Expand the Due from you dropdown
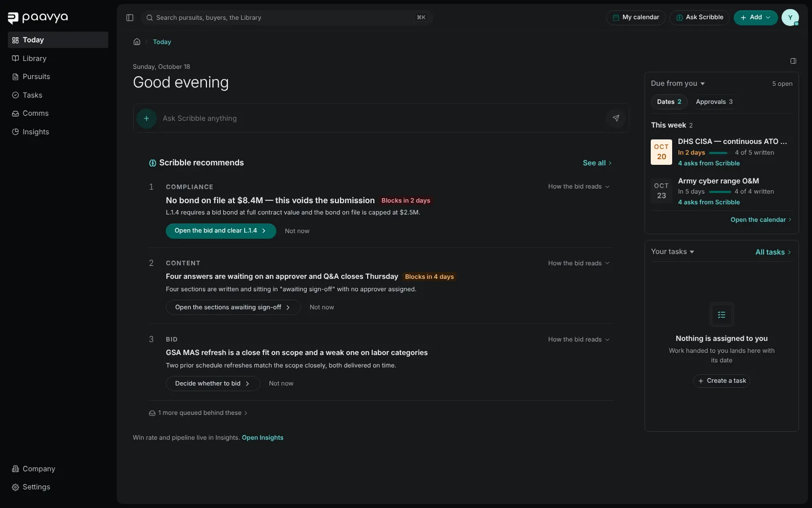Screen dimensions: 812x508 pyautogui.click(x=678, y=84)
